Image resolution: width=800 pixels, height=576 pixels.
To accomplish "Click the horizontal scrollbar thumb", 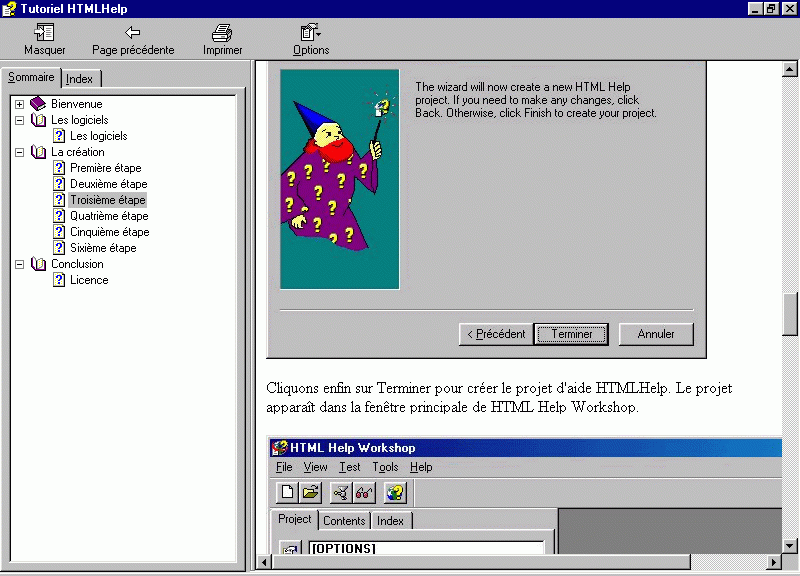I will (x=481, y=562).
